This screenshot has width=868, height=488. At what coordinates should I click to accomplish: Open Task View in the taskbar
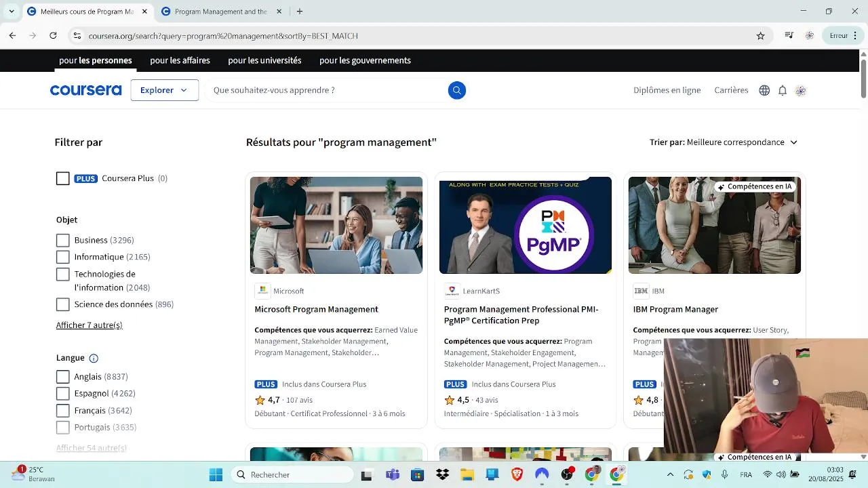click(366, 475)
